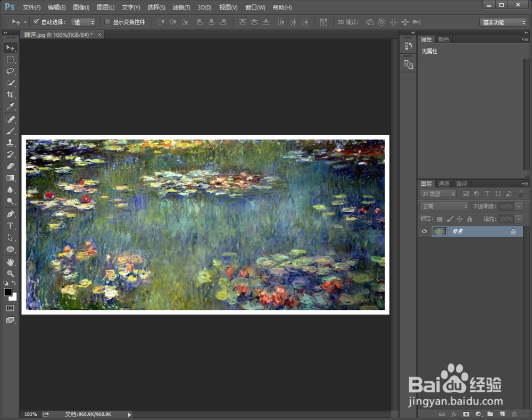532x420 pixels.
Task: Select the Lasso tool
Action: point(10,71)
